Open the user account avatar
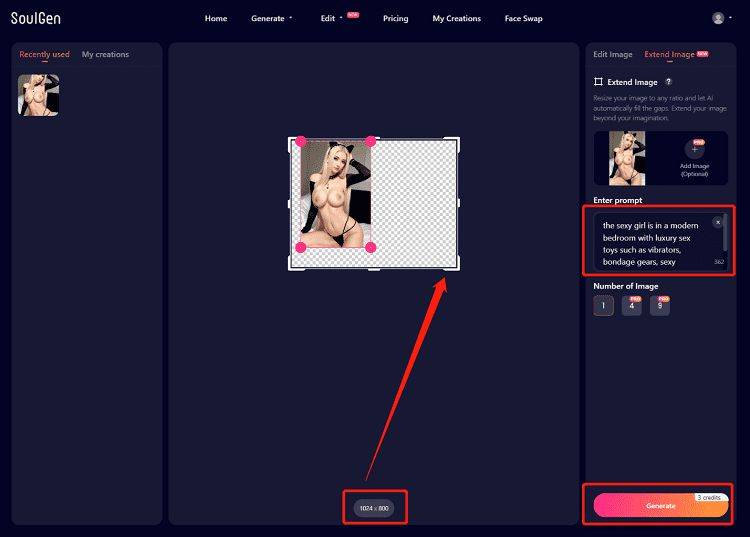This screenshot has height=537, width=750. [x=718, y=18]
